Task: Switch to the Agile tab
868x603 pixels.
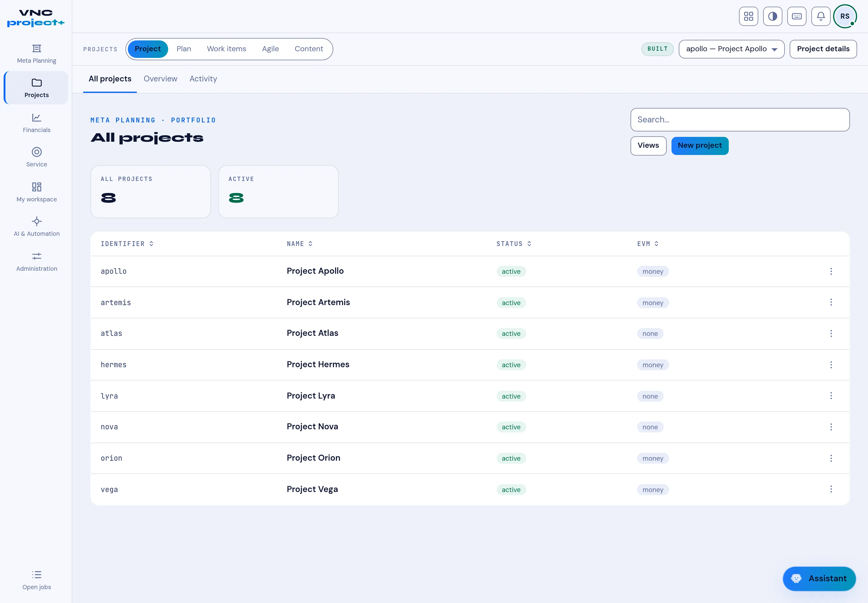Action: [270, 49]
